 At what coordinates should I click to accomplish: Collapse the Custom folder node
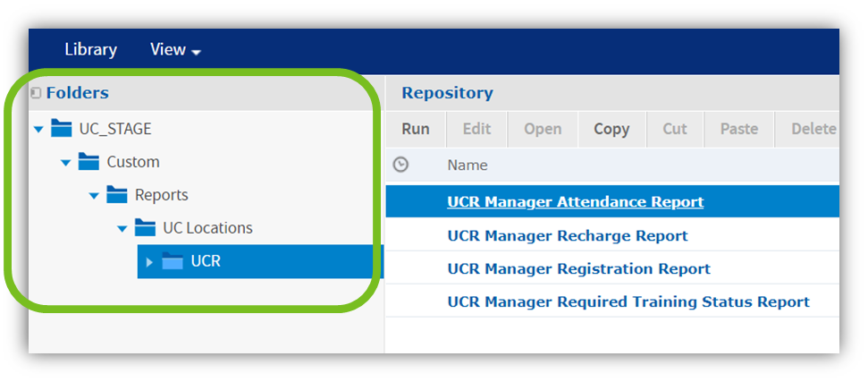[65, 163]
